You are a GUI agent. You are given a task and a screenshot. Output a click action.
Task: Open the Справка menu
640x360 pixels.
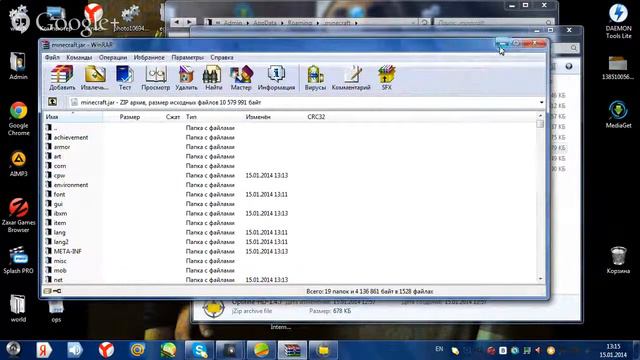(222, 58)
